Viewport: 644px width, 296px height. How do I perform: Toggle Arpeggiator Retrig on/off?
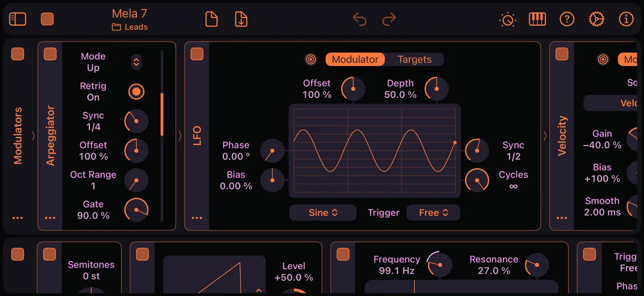[136, 91]
